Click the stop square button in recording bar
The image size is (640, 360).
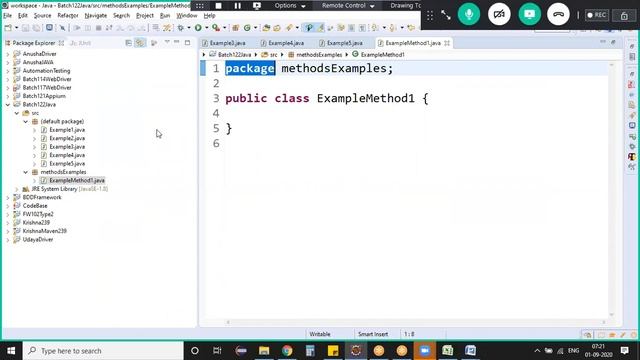pos(219,6)
